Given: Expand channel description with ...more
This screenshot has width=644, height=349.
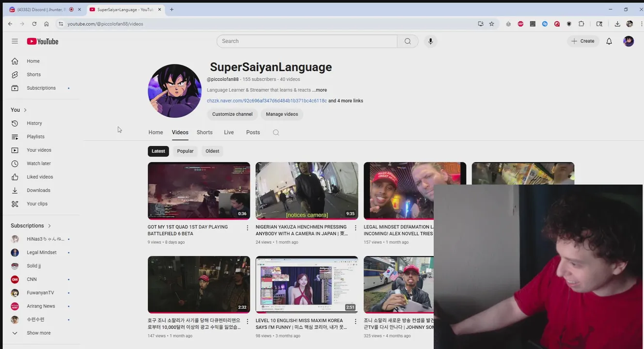Looking at the screenshot, I should coord(319,90).
